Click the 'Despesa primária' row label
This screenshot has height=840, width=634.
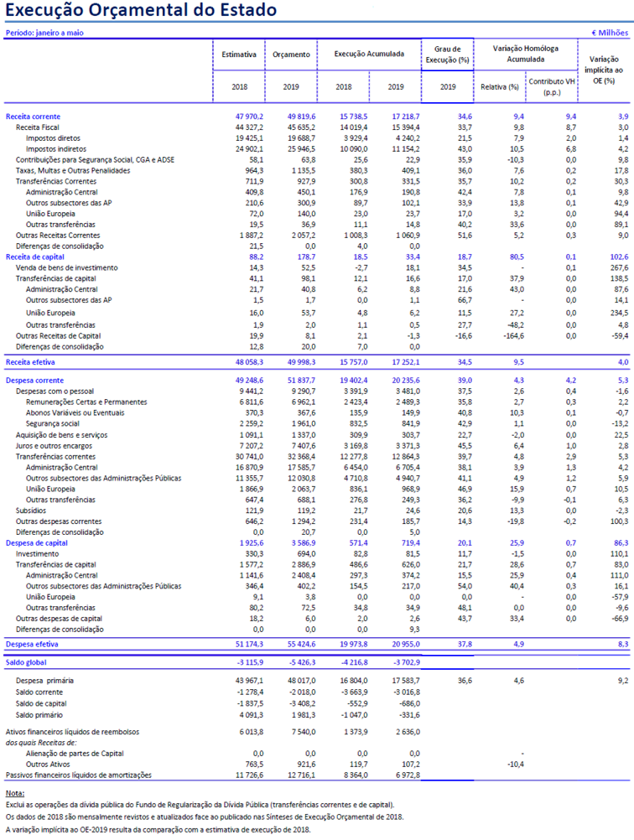click(x=44, y=680)
